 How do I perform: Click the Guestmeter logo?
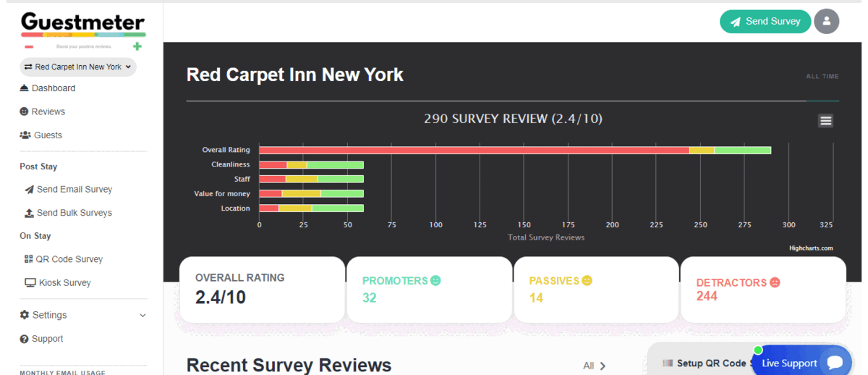coord(83,31)
